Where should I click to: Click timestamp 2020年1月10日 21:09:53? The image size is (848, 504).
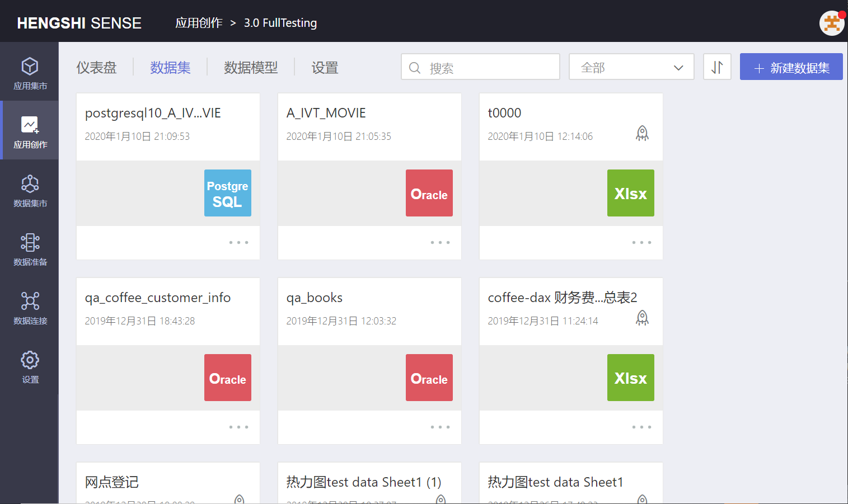[x=137, y=136]
